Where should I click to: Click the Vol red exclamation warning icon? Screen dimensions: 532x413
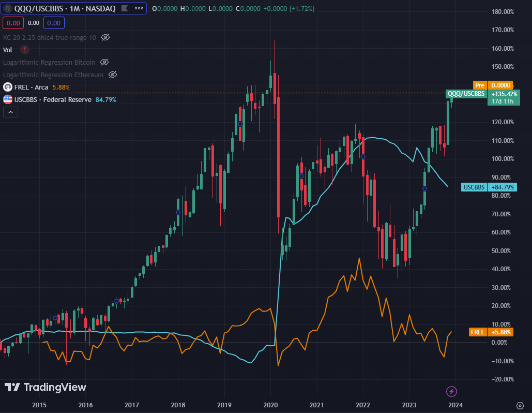pyautogui.click(x=24, y=50)
